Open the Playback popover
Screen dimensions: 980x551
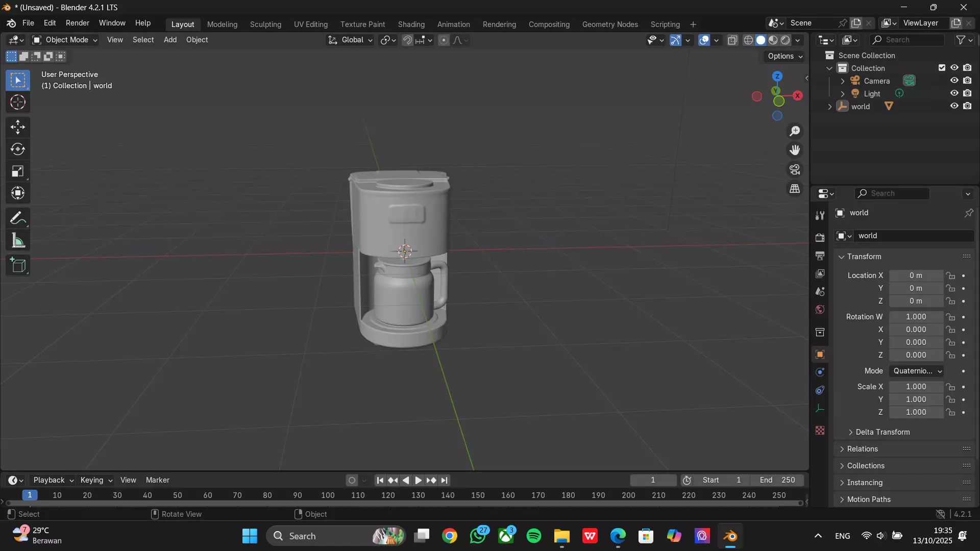tap(53, 480)
